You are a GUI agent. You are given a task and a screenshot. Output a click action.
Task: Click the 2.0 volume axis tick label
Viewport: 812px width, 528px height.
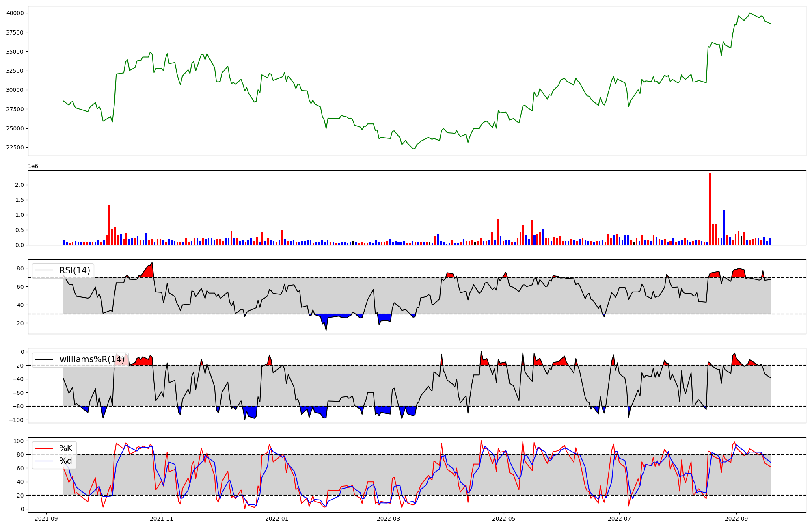[19, 185]
